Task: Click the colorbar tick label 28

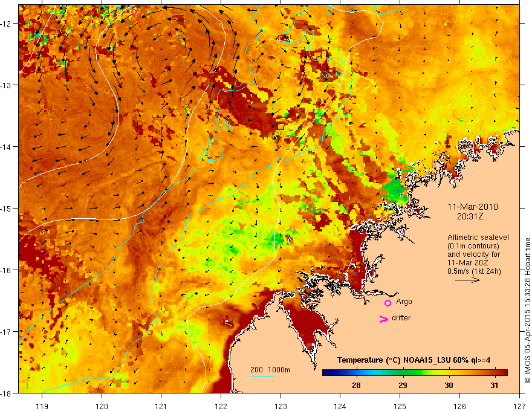Action: pyautogui.click(x=356, y=385)
